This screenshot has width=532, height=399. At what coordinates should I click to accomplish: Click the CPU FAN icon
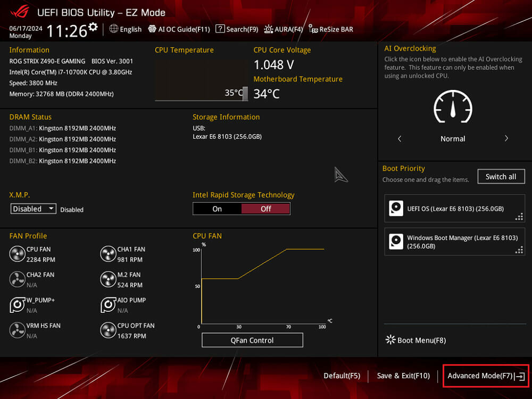18,254
